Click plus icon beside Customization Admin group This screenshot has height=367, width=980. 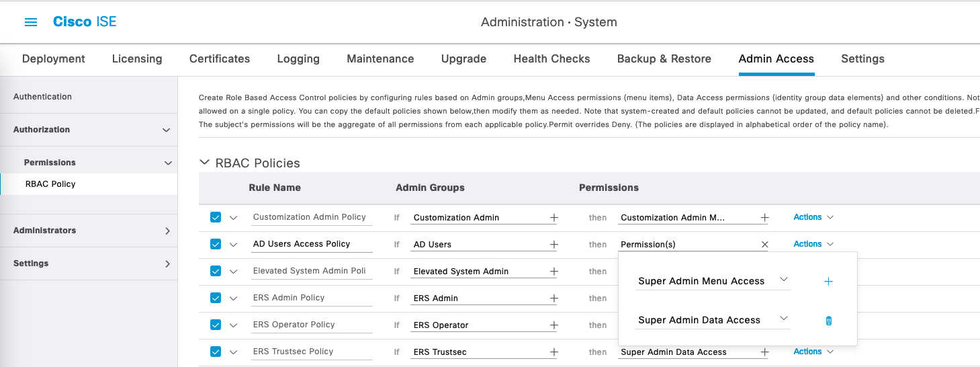554,218
